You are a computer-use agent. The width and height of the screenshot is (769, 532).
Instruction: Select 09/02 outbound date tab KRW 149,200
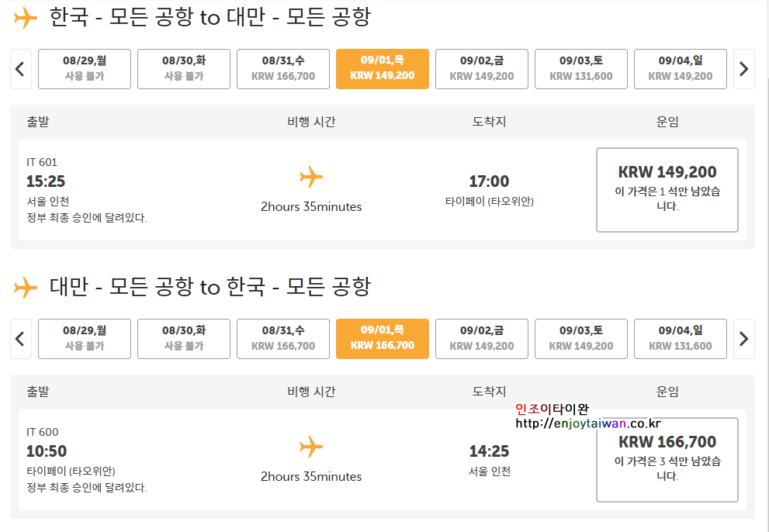click(x=482, y=69)
